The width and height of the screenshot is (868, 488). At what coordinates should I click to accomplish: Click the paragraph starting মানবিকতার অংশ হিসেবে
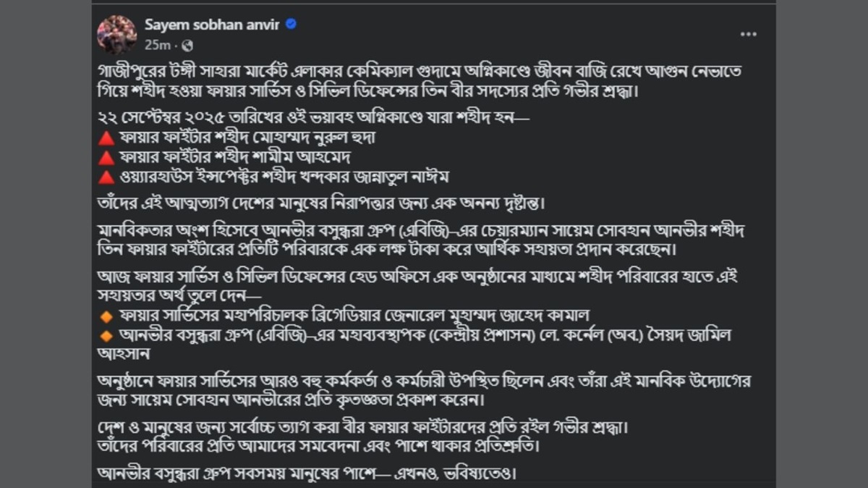tap(420, 240)
